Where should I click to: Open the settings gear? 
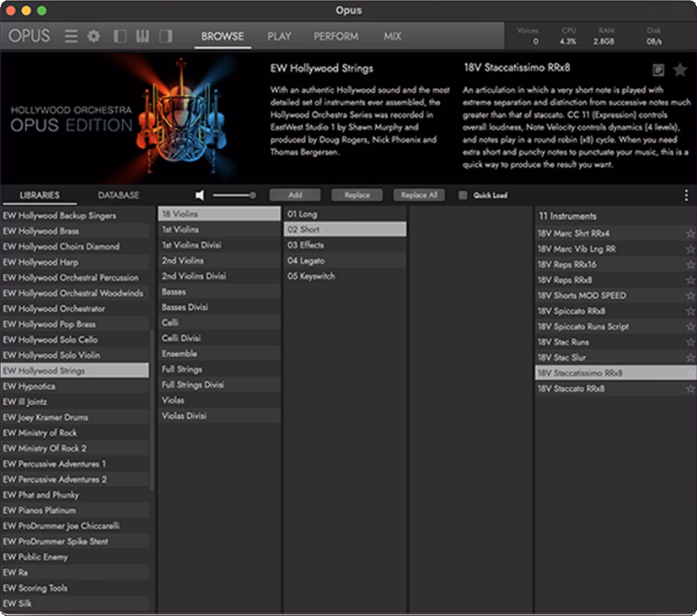[93, 36]
